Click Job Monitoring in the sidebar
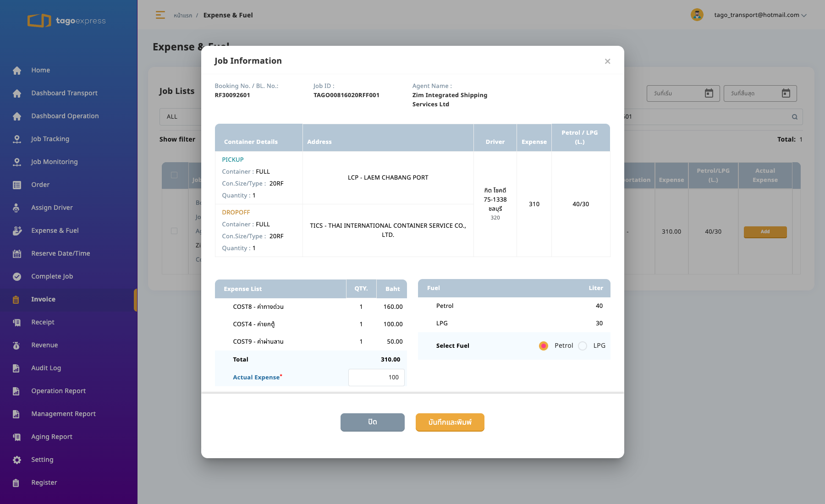Viewport: 825px width, 504px height. tap(54, 162)
